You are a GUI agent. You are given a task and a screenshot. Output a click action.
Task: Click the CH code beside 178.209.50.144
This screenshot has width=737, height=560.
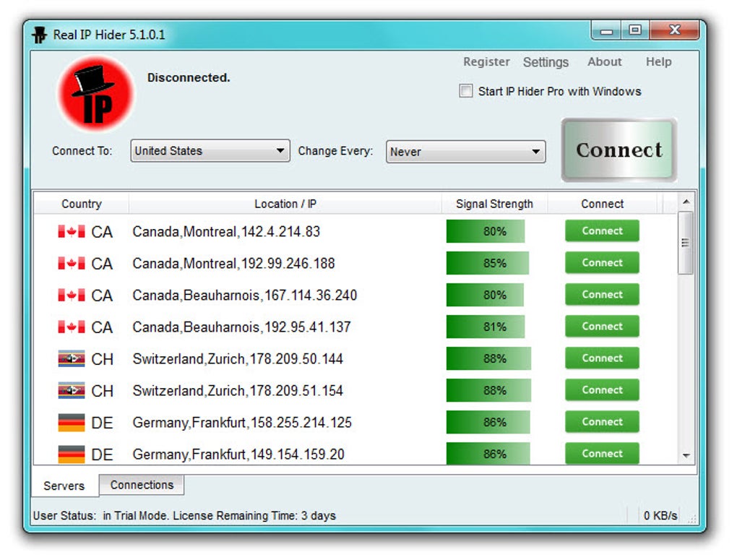pos(102,359)
